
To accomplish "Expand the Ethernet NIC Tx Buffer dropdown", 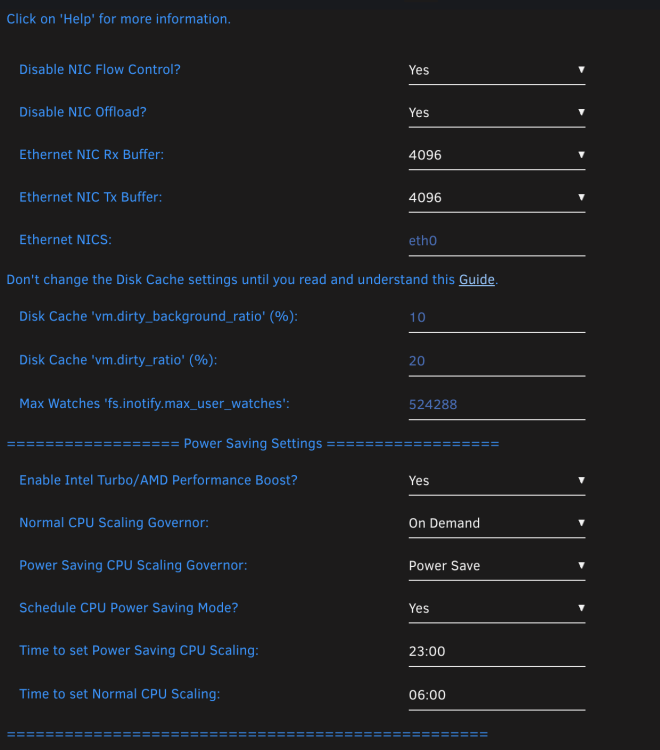I will [x=497, y=198].
